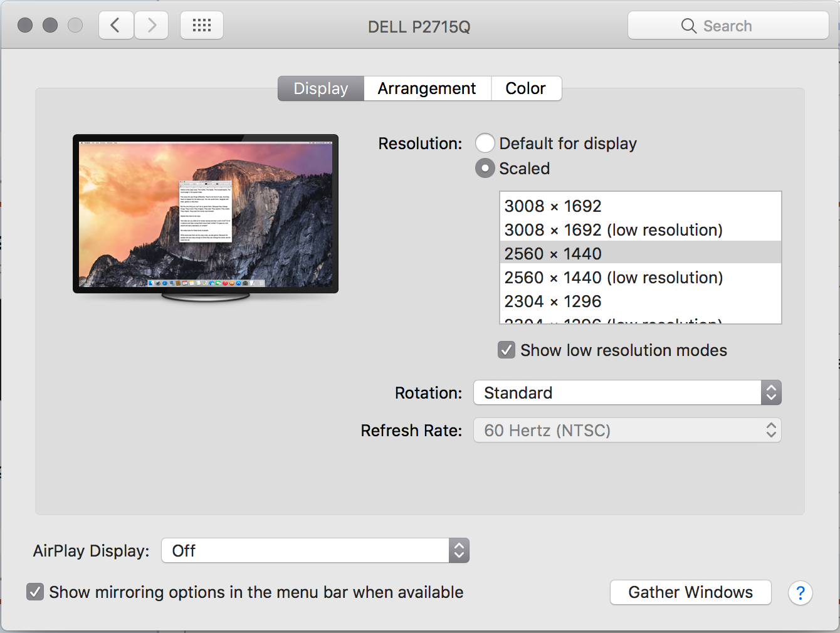Click the red close window button
840x633 pixels.
point(25,26)
